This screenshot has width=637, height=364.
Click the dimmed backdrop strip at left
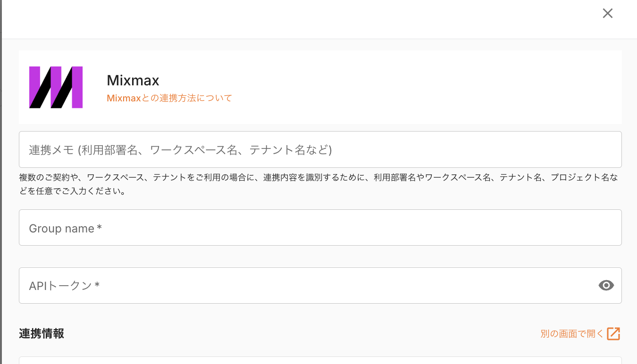pyautogui.click(x=1, y=189)
